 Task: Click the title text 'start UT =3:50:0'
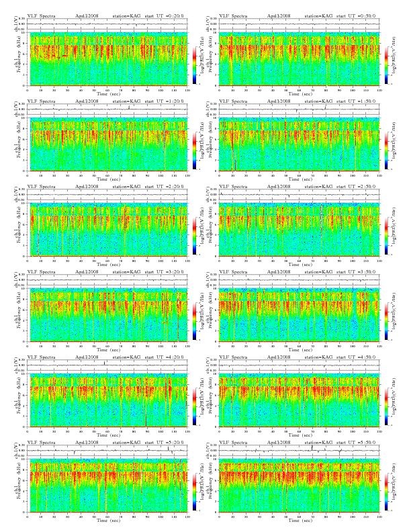(x=356, y=272)
